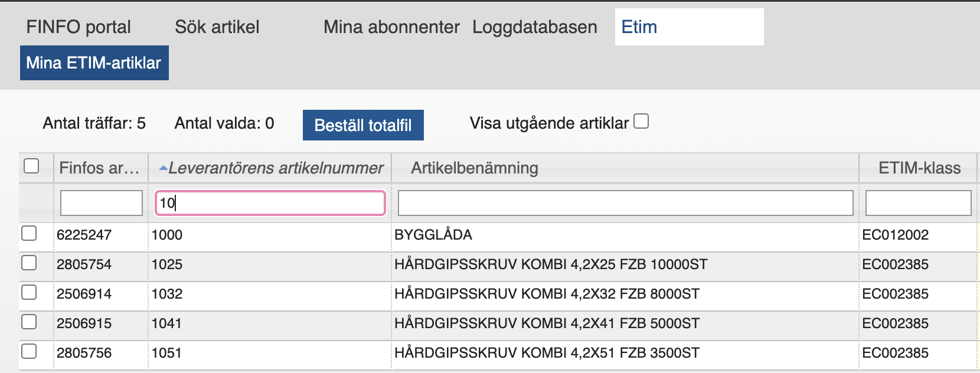
Task: Sort by the Artikelbenämning column header
Action: click(475, 168)
